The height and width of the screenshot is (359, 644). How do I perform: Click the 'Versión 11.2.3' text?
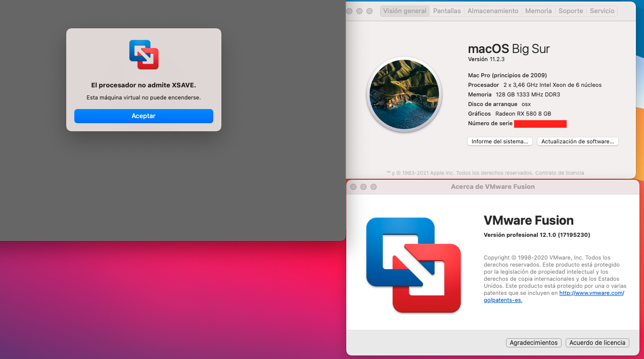pyautogui.click(x=486, y=60)
